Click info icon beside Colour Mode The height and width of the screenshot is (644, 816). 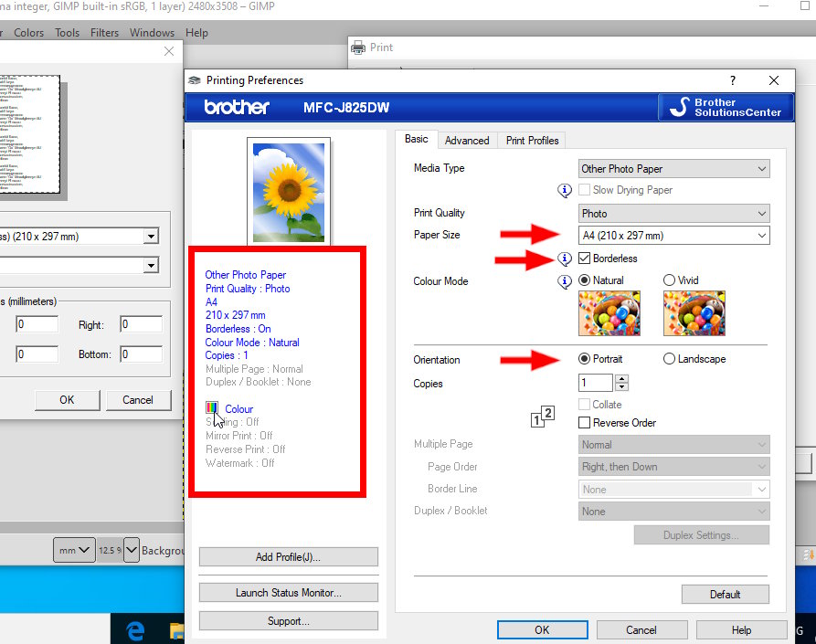[565, 281]
